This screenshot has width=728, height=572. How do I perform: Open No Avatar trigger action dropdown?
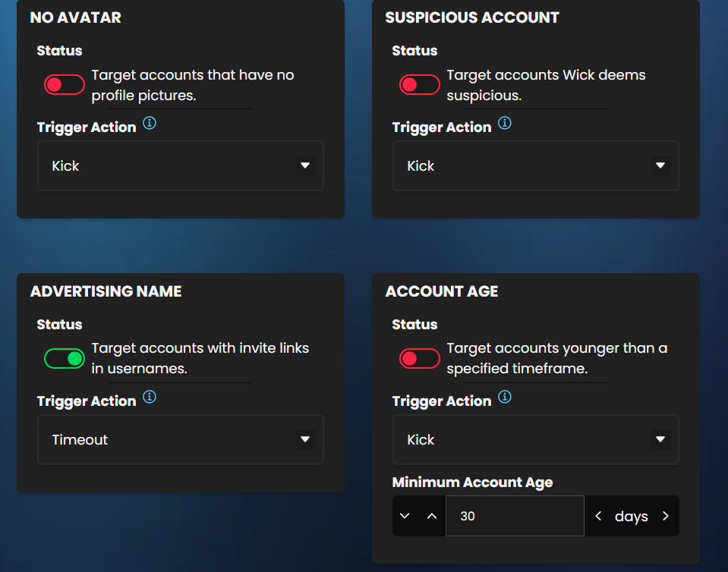[x=181, y=166]
